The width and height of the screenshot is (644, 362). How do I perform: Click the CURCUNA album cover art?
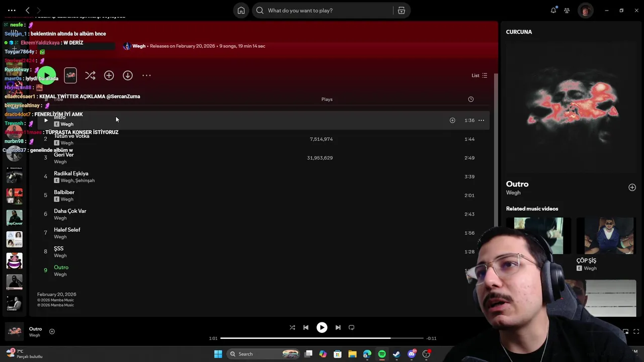click(x=571, y=107)
